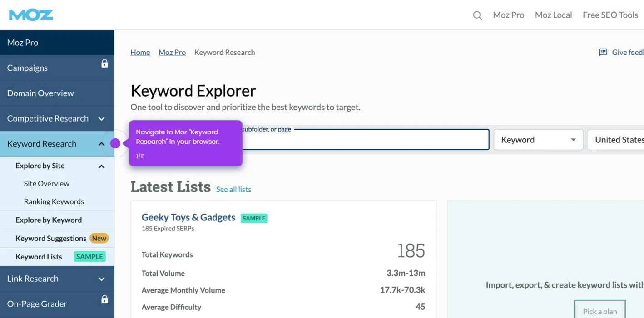Open Keyword Lists in sidebar
The height and width of the screenshot is (318, 644).
(x=39, y=257)
